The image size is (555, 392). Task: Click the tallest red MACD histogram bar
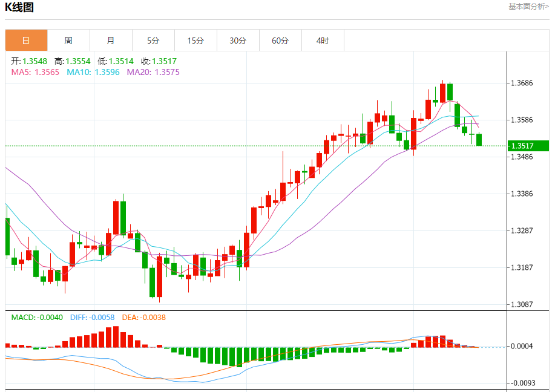coord(116,337)
